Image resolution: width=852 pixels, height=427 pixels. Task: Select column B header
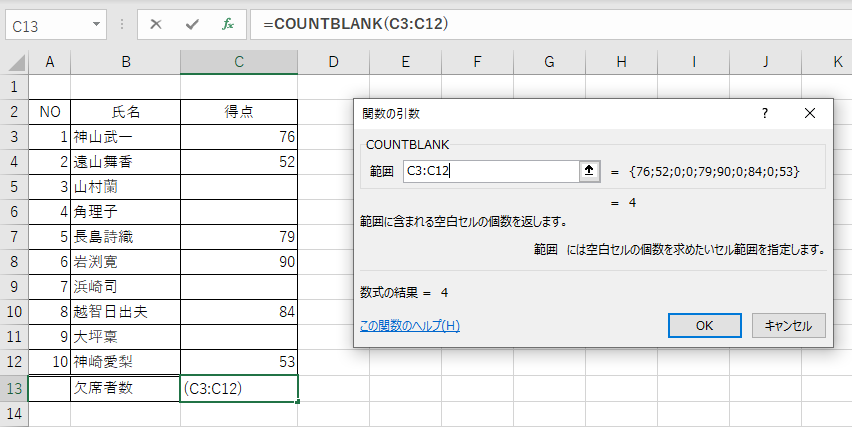[126, 62]
